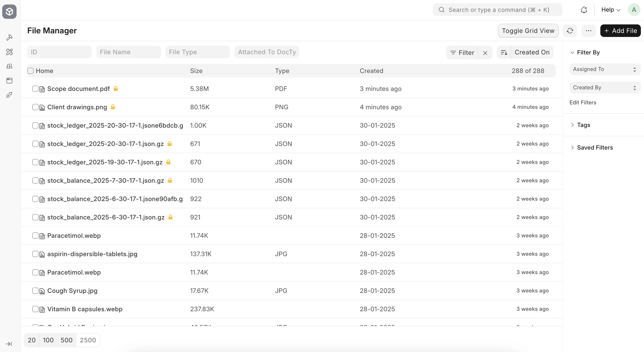Open the browser window icon in the sidebar

point(9,80)
